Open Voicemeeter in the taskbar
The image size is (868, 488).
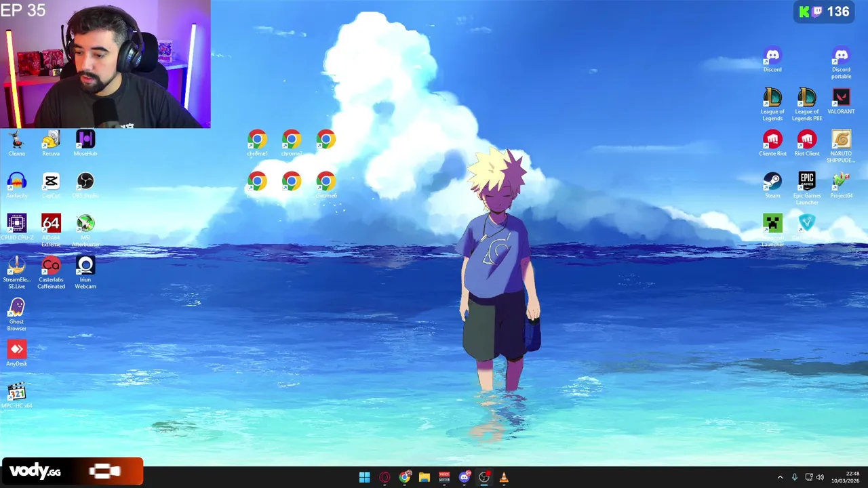click(444, 477)
